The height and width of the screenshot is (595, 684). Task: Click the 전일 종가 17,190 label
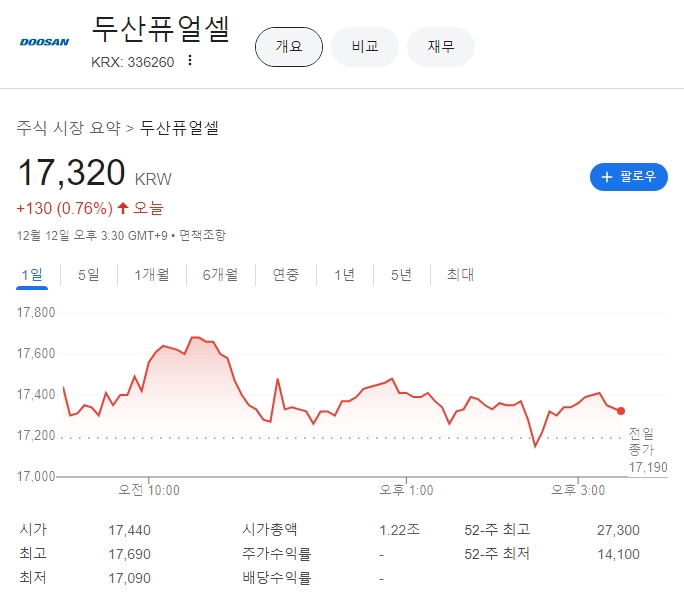point(647,450)
